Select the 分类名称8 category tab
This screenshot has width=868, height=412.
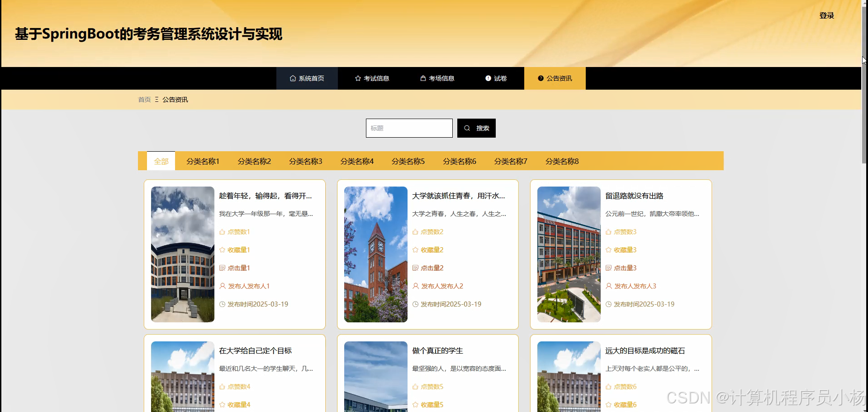pyautogui.click(x=562, y=161)
